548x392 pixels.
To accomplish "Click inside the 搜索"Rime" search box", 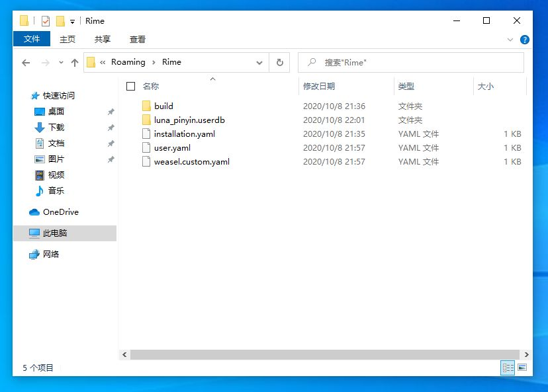I will (x=410, y=61).
